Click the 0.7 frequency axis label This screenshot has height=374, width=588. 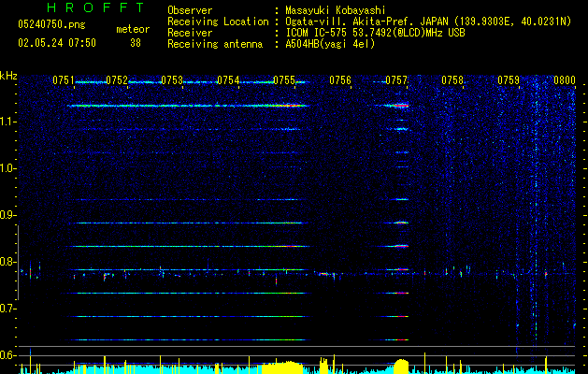pyautogui.click(x=7, y=309)
